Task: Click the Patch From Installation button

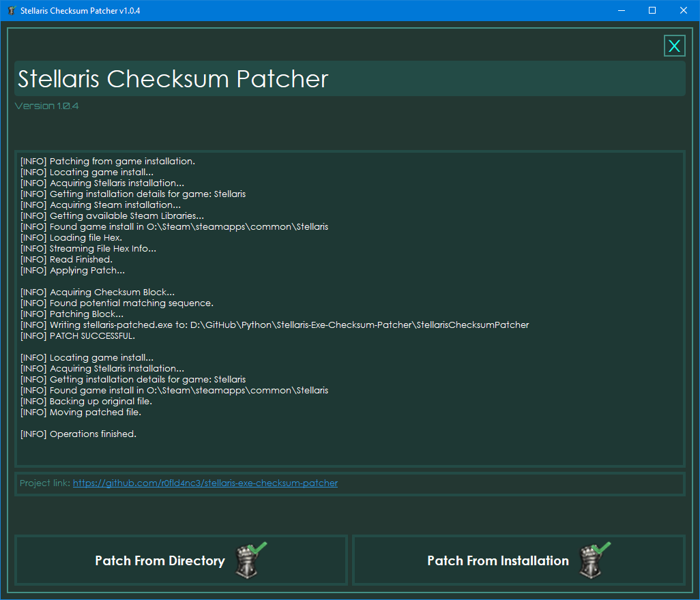Action: point(519,560)
